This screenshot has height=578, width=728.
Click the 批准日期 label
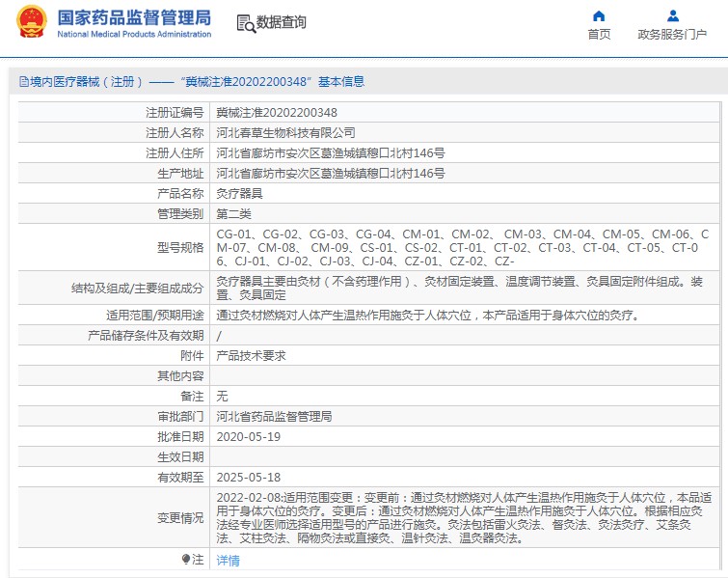(180, 437)
